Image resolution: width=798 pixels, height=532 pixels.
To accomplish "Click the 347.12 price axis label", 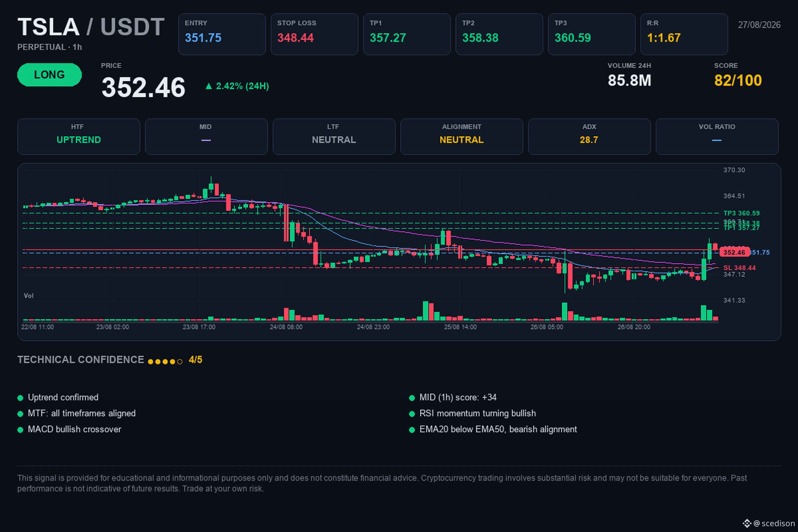I will click(734, 275).
